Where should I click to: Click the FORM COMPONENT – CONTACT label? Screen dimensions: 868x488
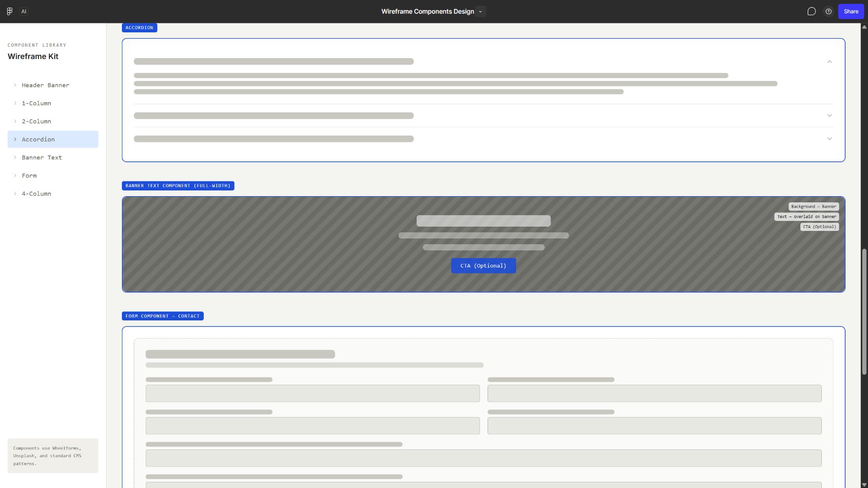pyautogui.click(x=163, y=316)
